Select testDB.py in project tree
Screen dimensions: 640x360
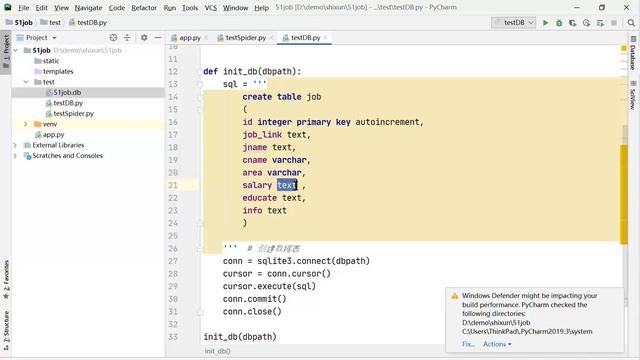click(68, 103)
